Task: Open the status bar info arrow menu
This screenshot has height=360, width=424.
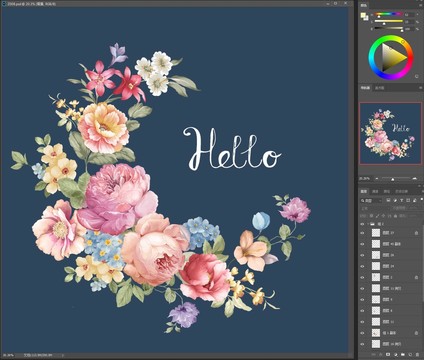Action: tap(63, 355)
